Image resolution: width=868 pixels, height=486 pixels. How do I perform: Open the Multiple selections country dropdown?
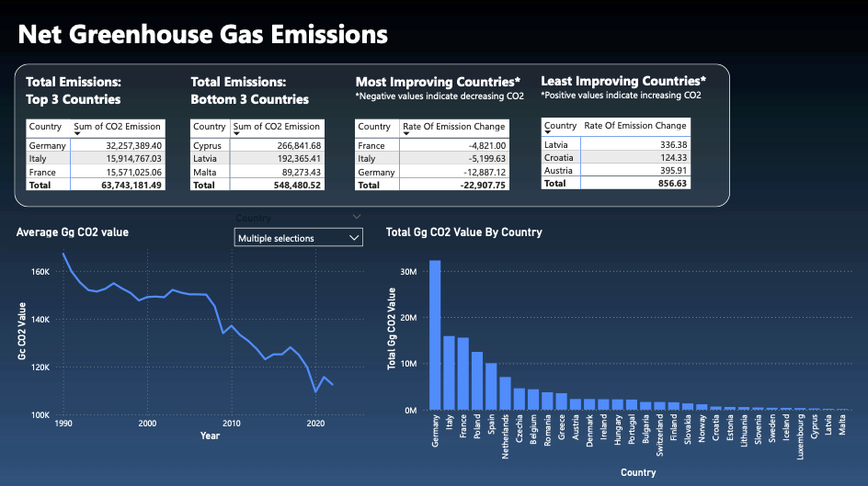point(299,238)
